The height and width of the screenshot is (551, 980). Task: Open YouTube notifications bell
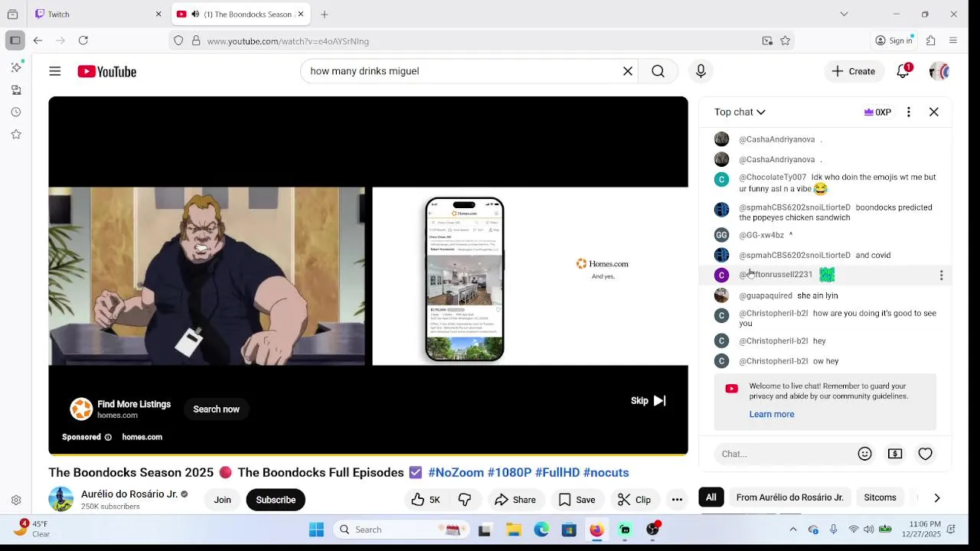tap(903, 71)
